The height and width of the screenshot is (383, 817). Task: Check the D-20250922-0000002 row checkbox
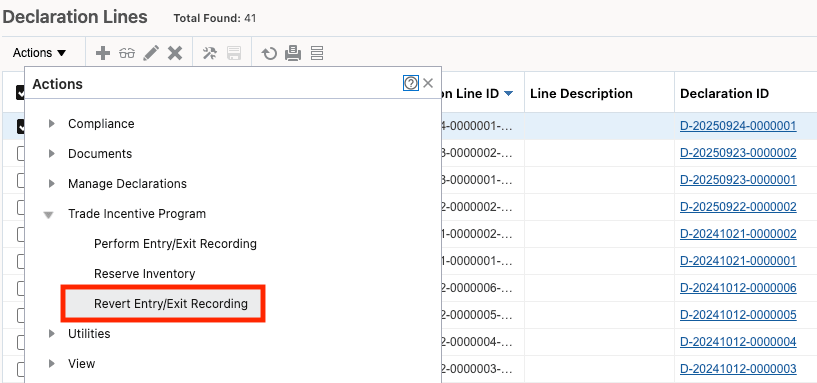coord(21,207)
